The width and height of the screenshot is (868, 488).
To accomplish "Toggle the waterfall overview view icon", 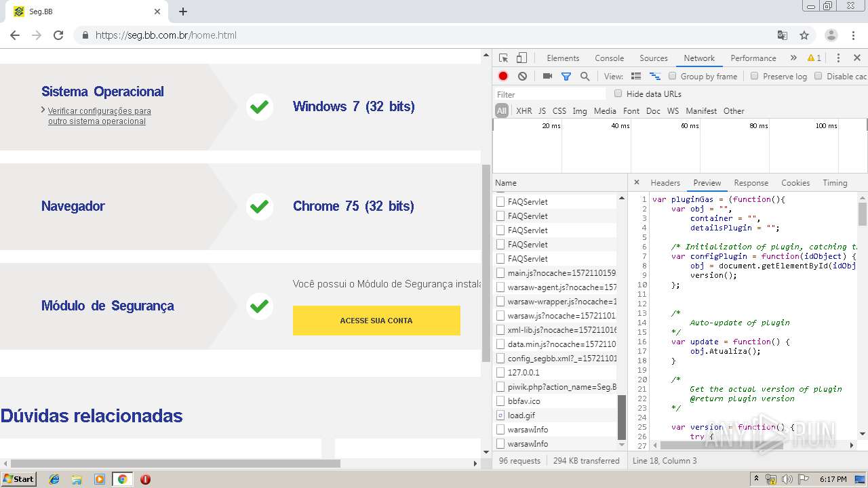I will pyautogui.click(x=655, y=77).
